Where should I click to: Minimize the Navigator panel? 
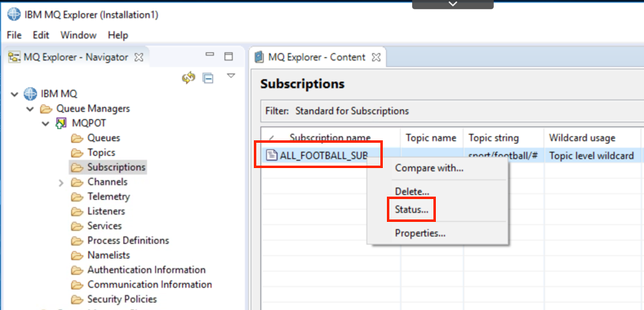[210, 54]
